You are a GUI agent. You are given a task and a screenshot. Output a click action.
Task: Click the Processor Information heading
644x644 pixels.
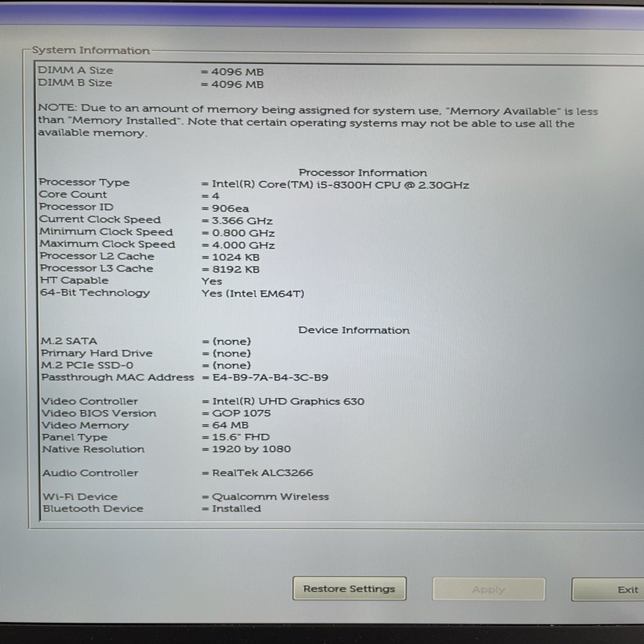(x=363, y=173)
